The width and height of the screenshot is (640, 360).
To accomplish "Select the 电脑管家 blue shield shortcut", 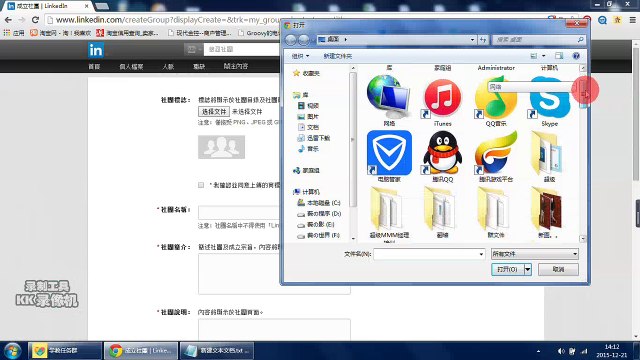I will 389,153.
